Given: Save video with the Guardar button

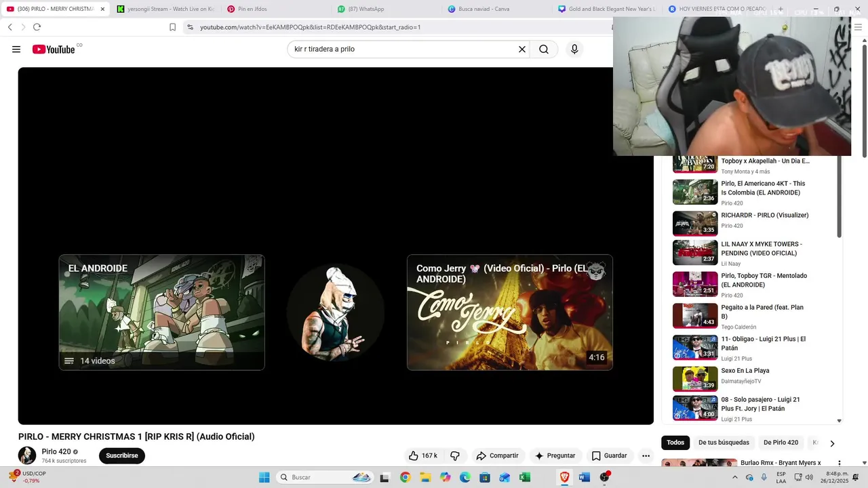Looking at the screenshot, I should [609, 455].
